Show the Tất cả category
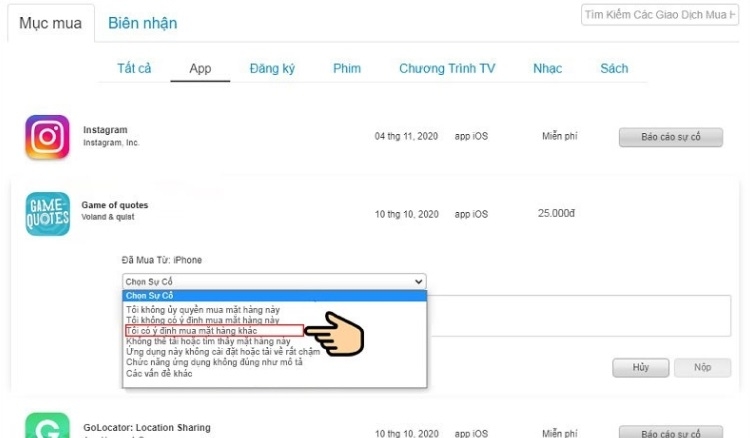This screenshot has width=750, height=438. pyautogui.click(x=134, y=68)
